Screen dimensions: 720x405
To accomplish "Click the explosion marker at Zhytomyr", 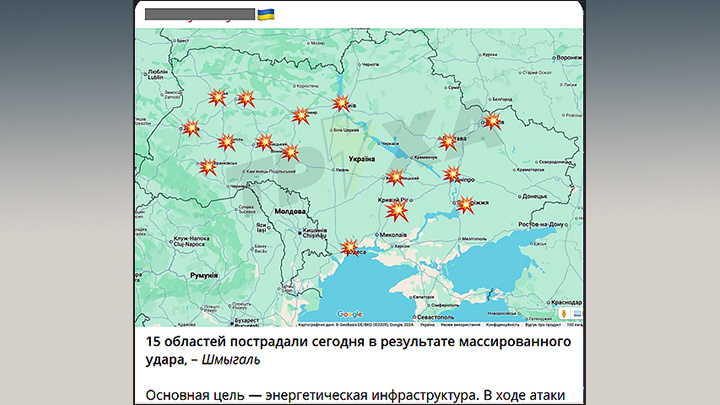I will click(x=300, y=116).
